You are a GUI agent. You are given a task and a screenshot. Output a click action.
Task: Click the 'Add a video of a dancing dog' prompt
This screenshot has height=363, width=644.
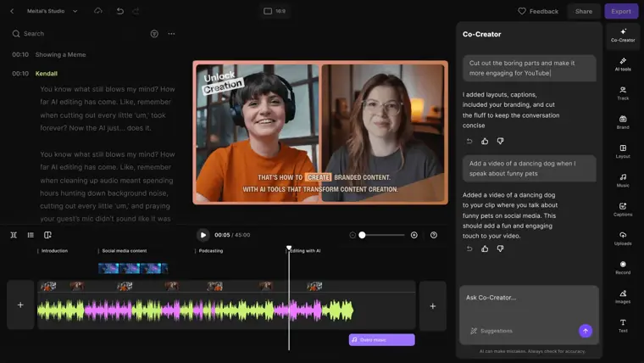coord(530,169)
